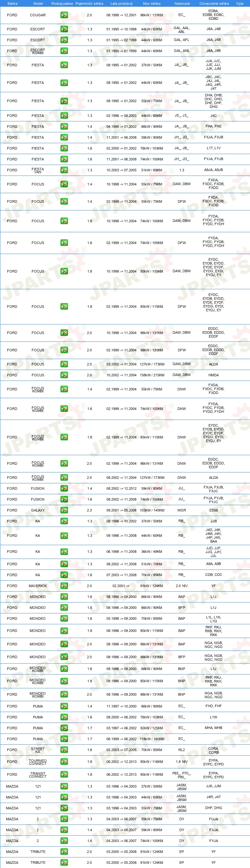Click the production years 09.2001 -> 05.2006
The width and height of the screenshot is (250, 868).
tap(121, 510)
